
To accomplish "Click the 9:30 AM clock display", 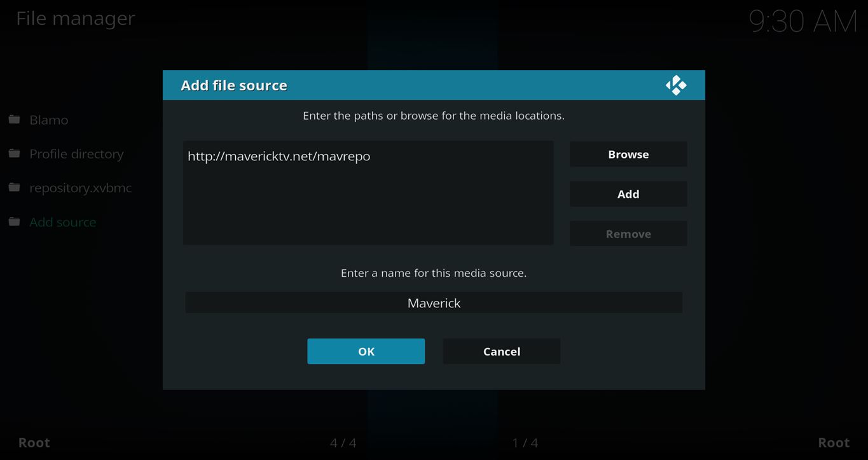I will tap(803, 22).
